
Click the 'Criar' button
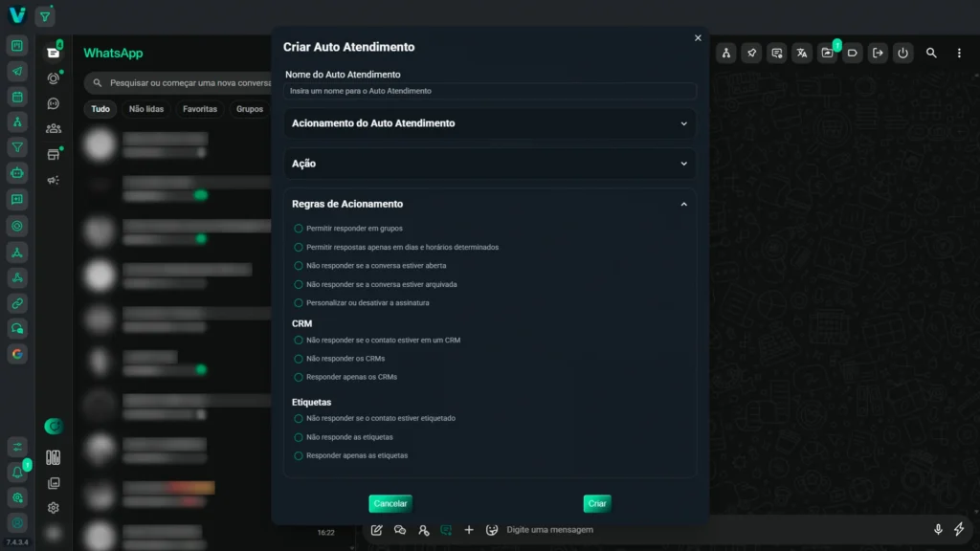[597, 503]
